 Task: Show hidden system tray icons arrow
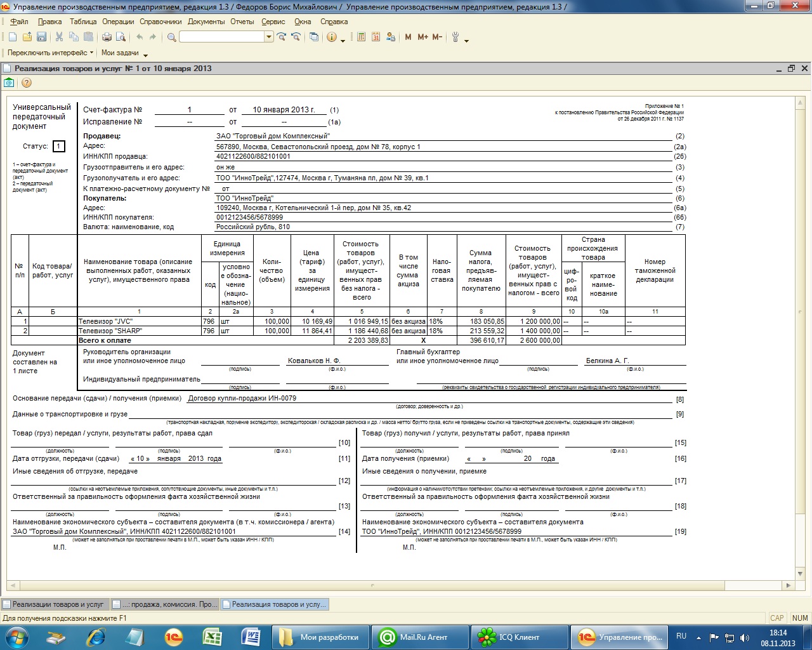(x=698, y=637)
